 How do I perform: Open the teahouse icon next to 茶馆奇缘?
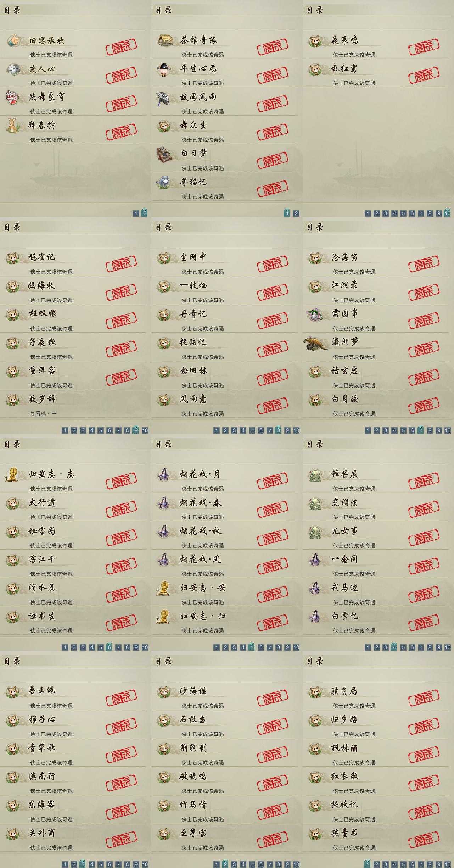tap(165, 40)
